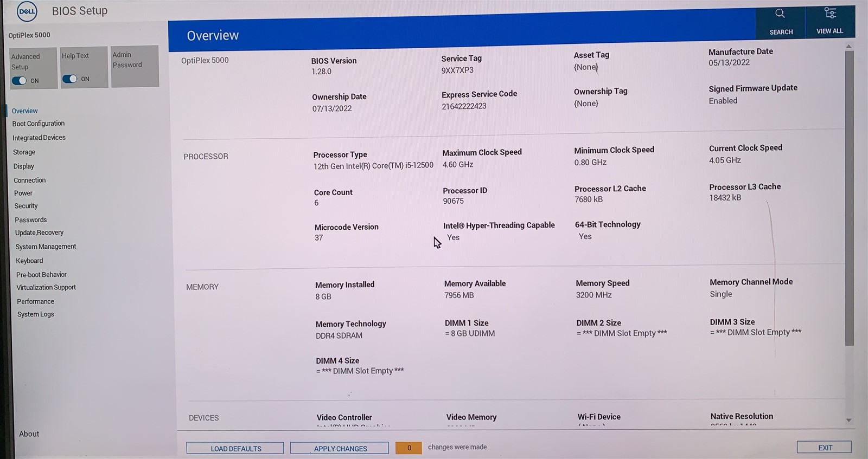This screenshot has height=459, width=868.
Task: Open Passwords section
Action: [31, 220]
